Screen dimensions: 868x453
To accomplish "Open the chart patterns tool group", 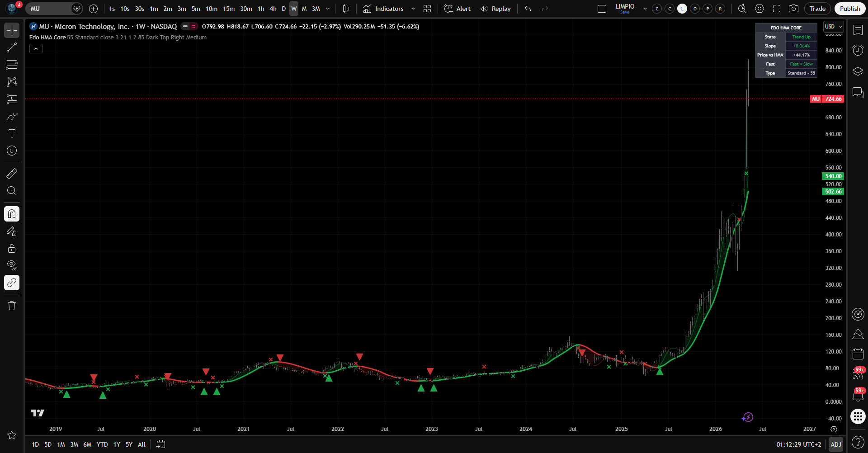I will [x=12, y=82].
